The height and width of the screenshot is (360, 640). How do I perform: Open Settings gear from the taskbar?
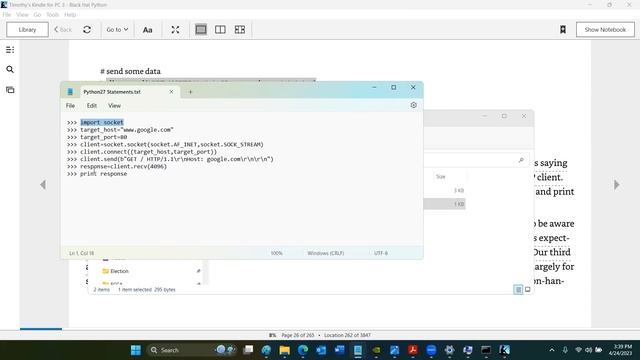click(449, 350)
